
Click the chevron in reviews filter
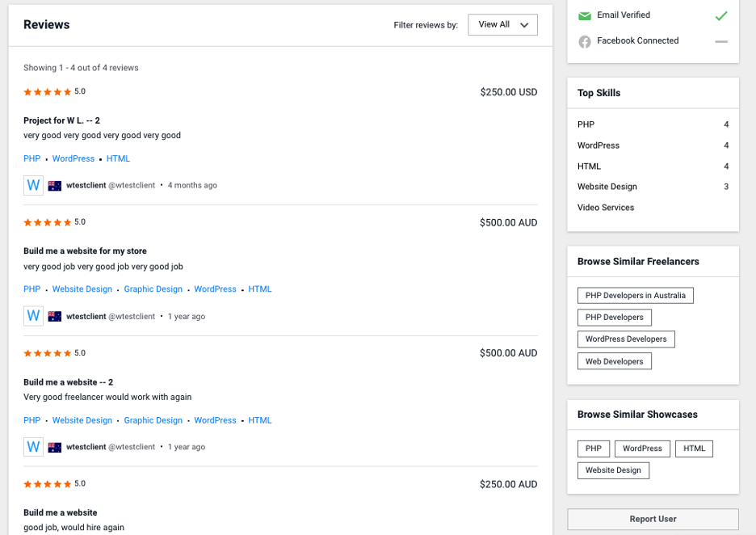click(524, 25)
